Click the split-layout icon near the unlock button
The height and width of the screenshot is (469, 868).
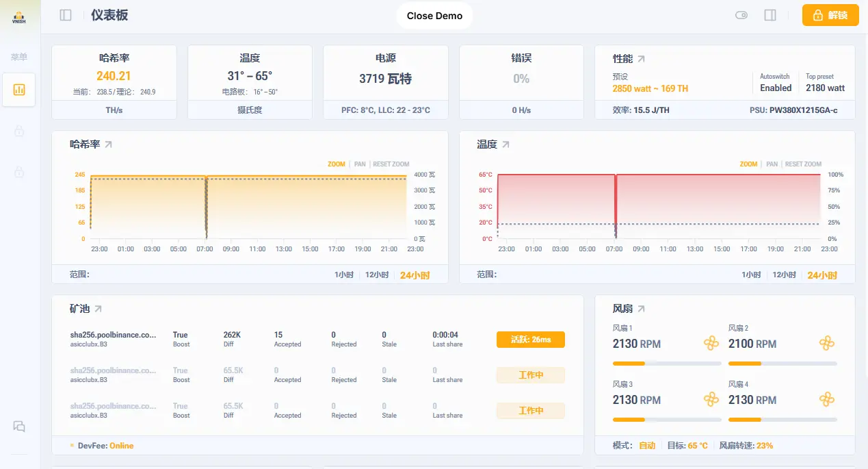click(770, 15)
